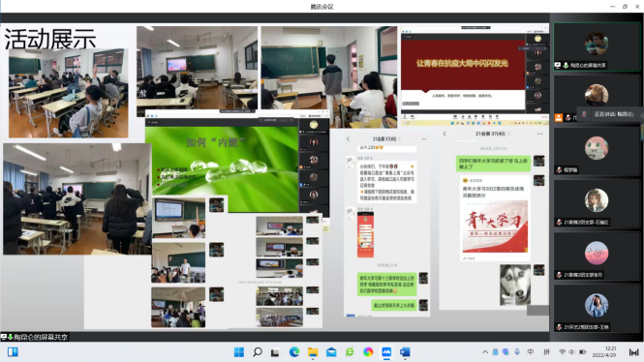Switch to Tencent Meeting taskbar icon
Viewport: 644px width, 362px height.
386,352
